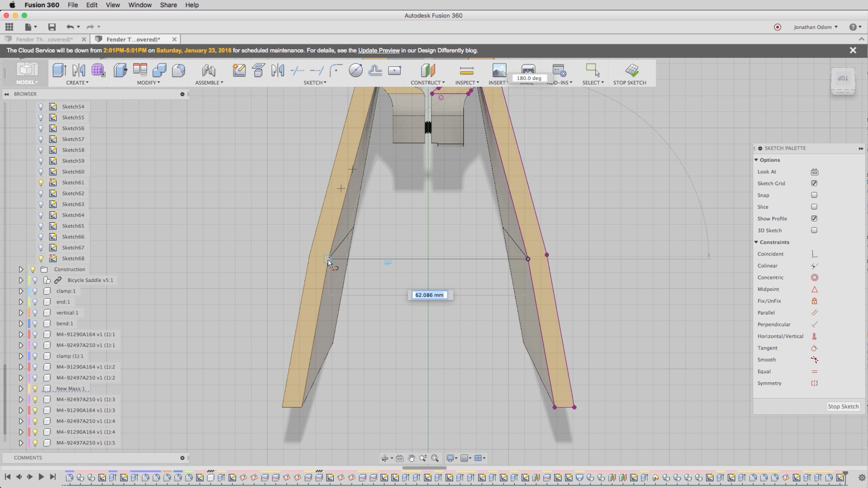Click the 62.086 mm dimension input field
The height and width of the screenshot is (488, 868).
[x=429, y=295]
